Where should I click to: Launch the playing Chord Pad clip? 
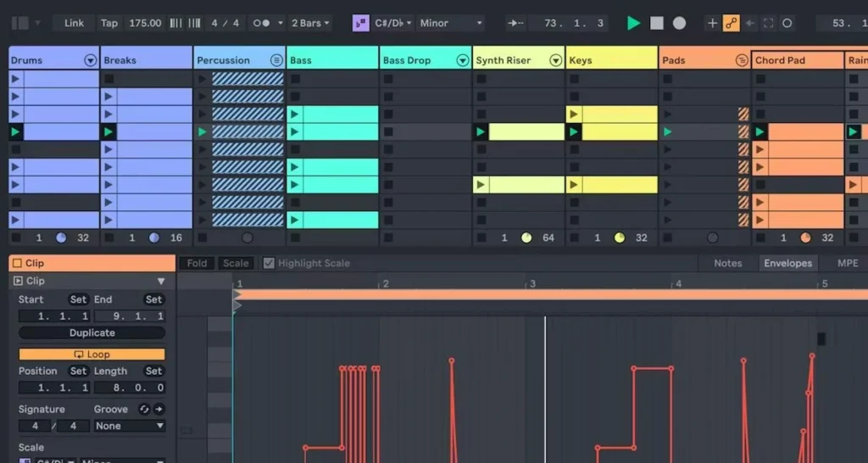[x=759, y=131]
